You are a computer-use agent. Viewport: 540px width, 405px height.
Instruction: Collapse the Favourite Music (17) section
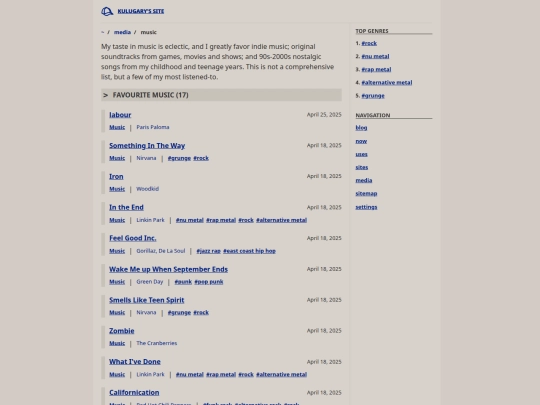point(221,95)
